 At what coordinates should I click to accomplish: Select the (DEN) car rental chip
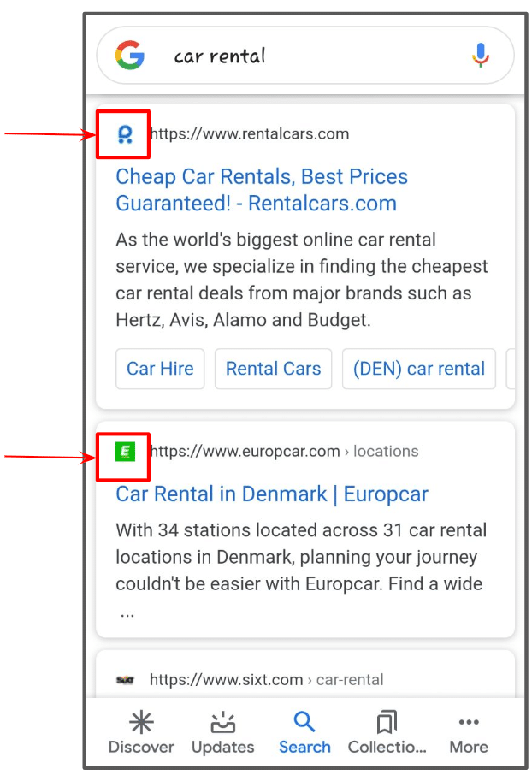tap(419, 369)
